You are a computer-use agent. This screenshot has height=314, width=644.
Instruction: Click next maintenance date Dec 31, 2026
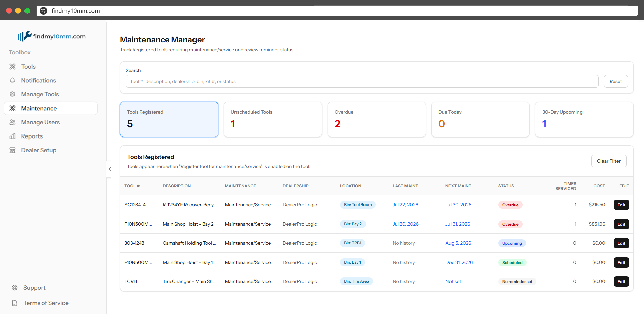pos(459,262)
